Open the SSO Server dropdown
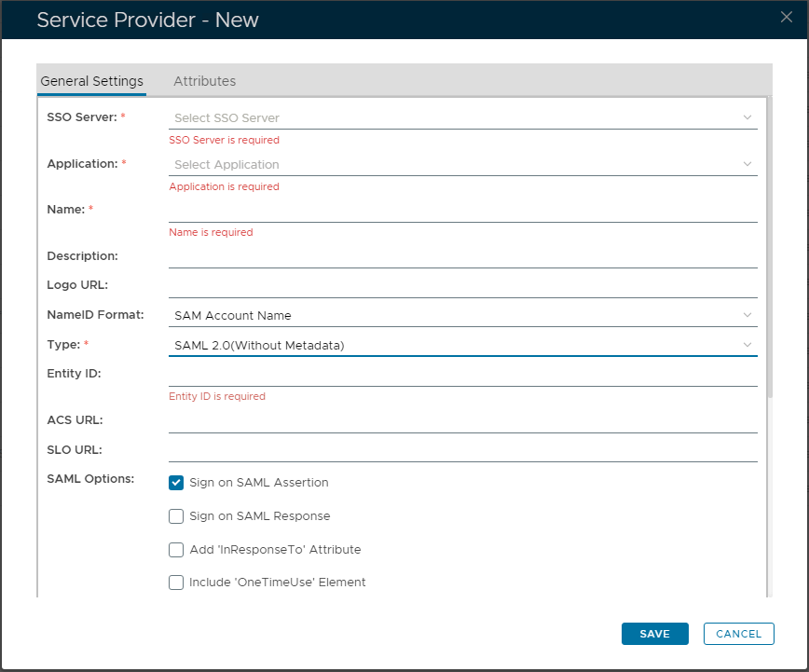This screenshot has height=672, width=809. 462,118
